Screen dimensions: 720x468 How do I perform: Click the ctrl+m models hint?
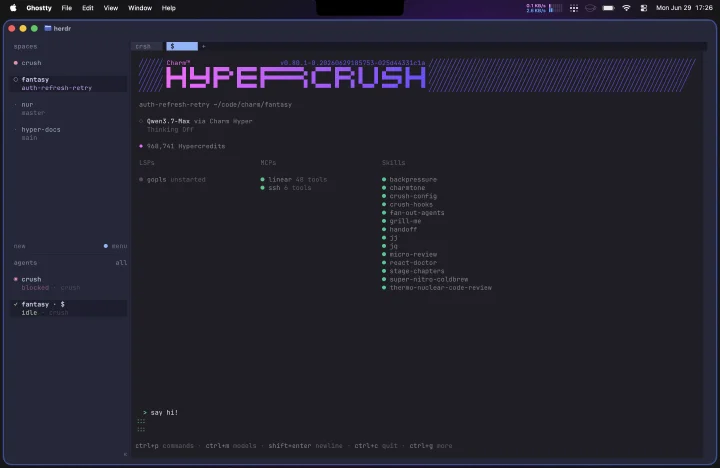point(231,445)
